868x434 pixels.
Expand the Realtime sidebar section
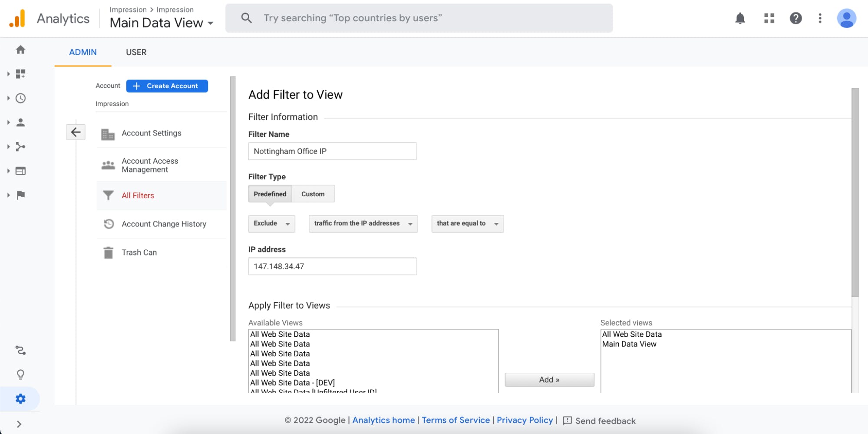8,98
